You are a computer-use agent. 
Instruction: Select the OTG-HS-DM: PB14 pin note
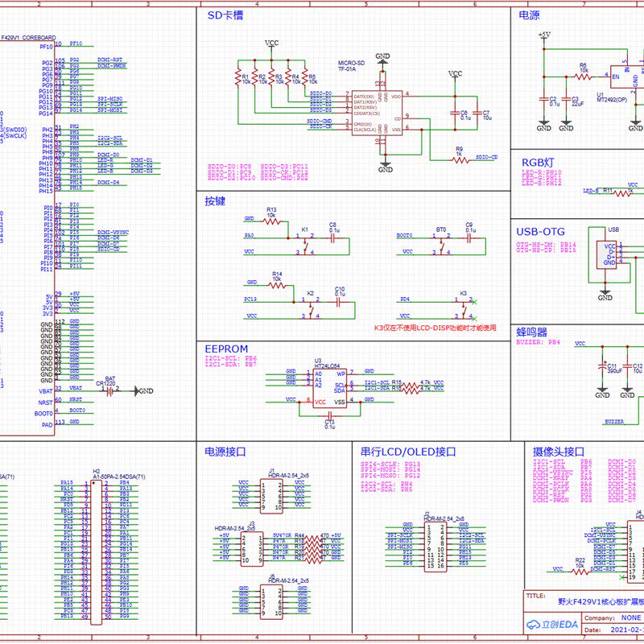[x=547, y=245]
